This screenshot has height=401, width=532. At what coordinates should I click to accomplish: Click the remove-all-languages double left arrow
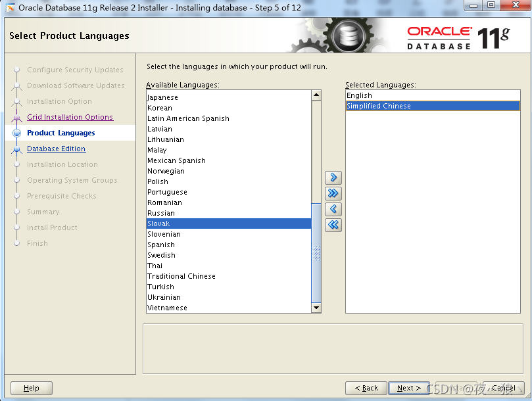[333, 225]
